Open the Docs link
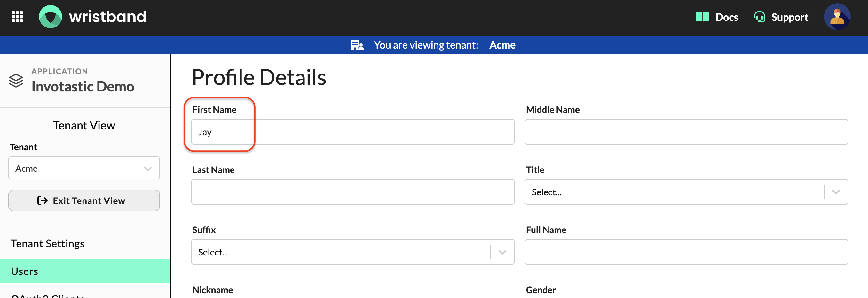The width and height of the screenshot is (868, 298). pos(717,17)
